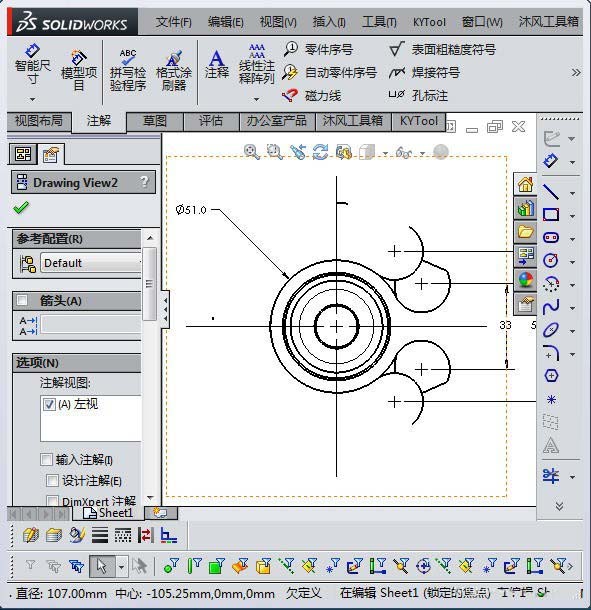Click the Drawing View2 help question mark

pyautogui.click(x=144, y=182)
